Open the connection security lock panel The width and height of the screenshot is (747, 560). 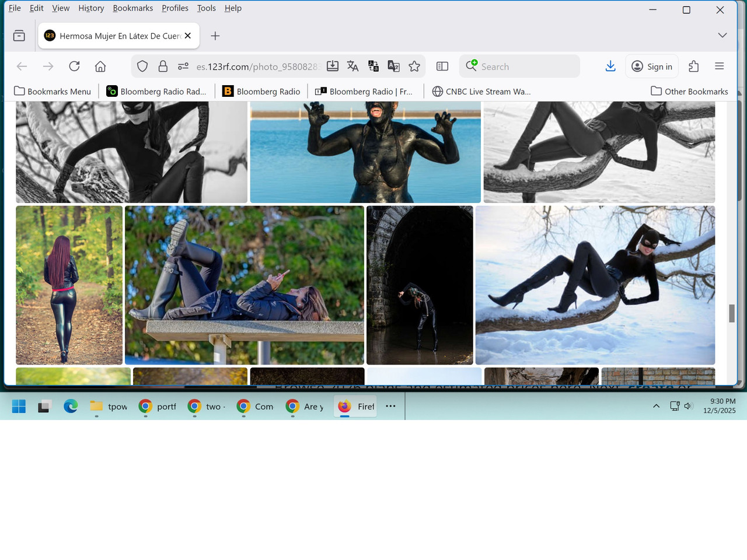coord(162,66)
